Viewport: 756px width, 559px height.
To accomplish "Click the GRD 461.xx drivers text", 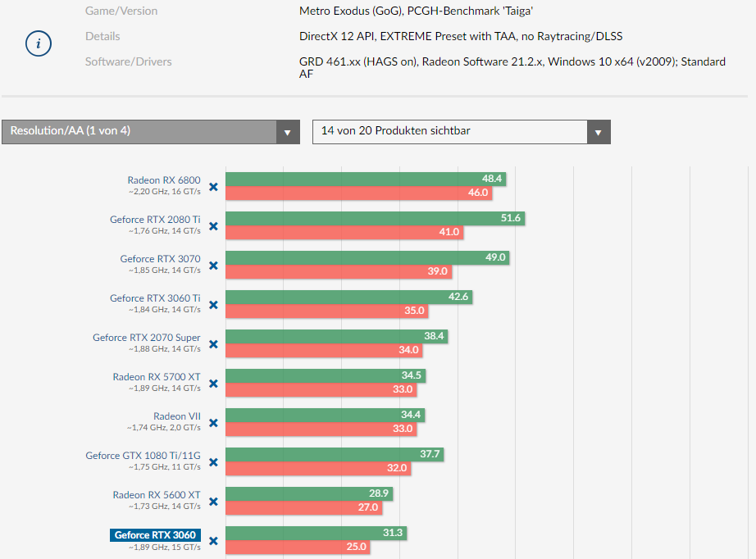I will point(512,68).
